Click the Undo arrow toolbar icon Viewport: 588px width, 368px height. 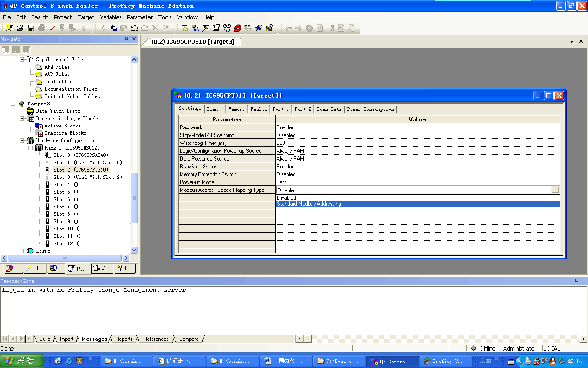(134, 28)
